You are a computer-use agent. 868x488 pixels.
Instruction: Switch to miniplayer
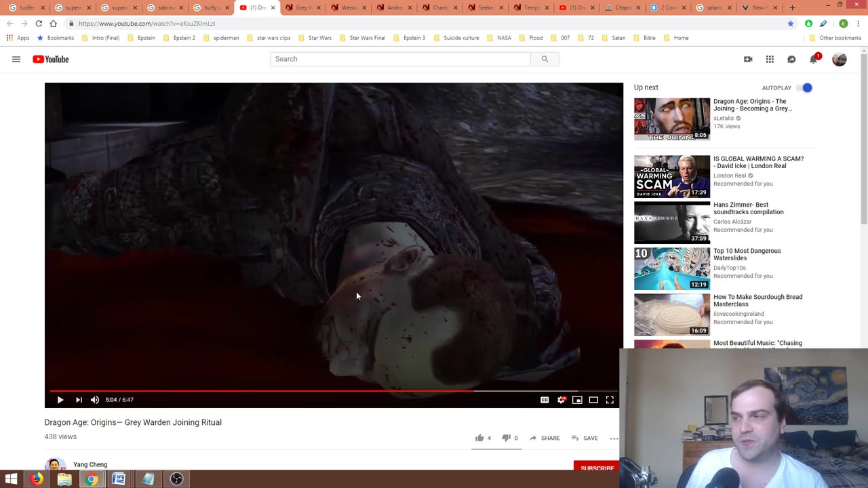[577, 400]
